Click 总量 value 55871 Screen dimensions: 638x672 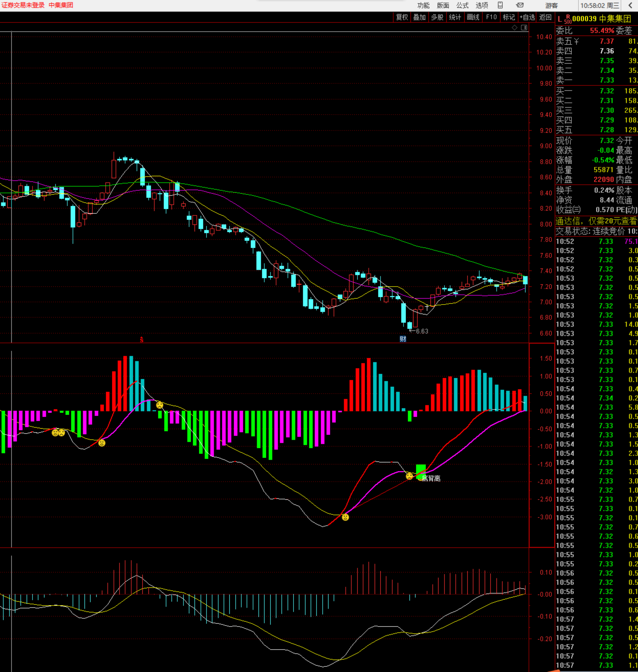[x=604, y=170]
